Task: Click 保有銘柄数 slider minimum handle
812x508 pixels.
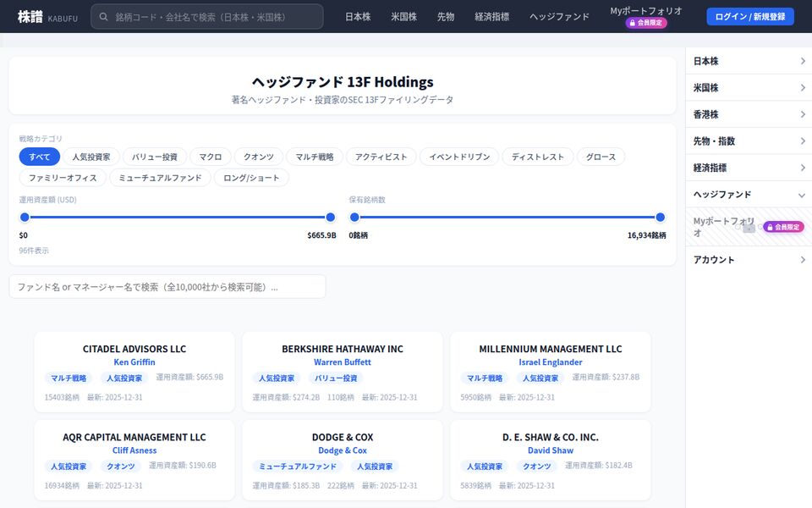Action: (354, 218)
